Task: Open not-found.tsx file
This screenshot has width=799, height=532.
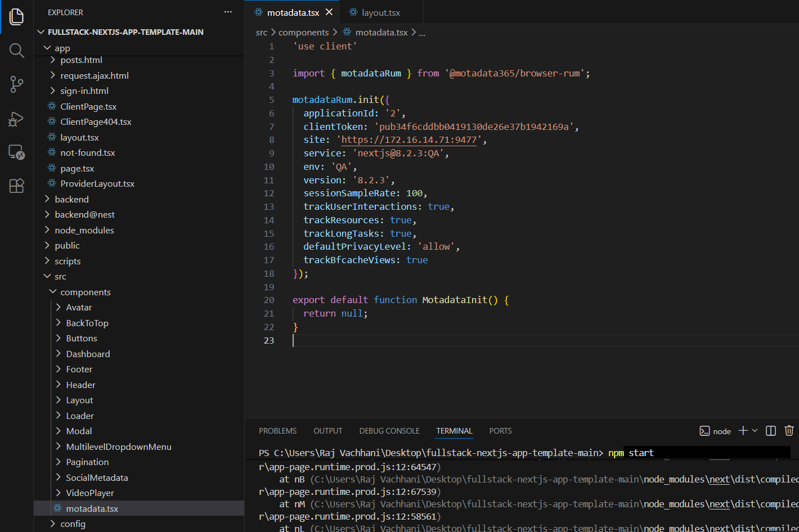Action: point(139,152)
